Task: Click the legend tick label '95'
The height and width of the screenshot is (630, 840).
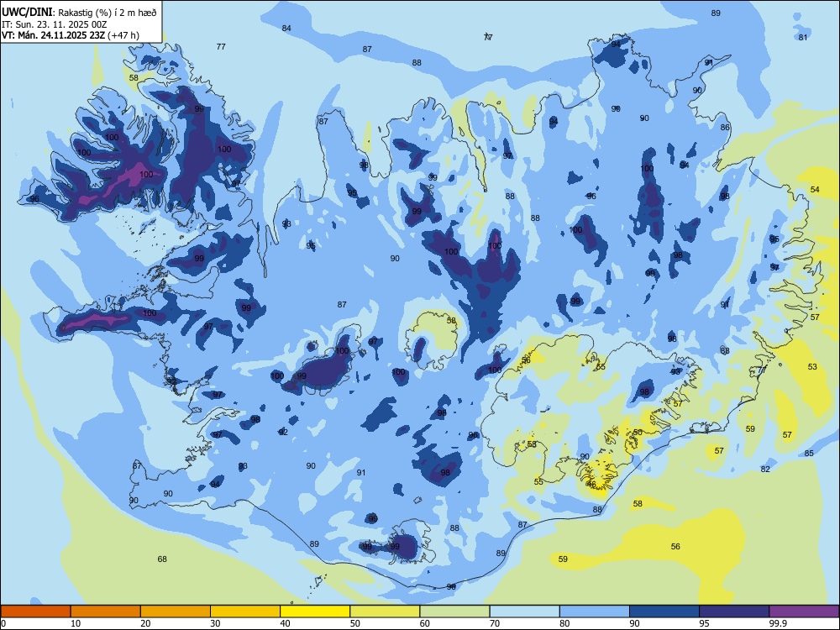Action: (x=704, y=623)
